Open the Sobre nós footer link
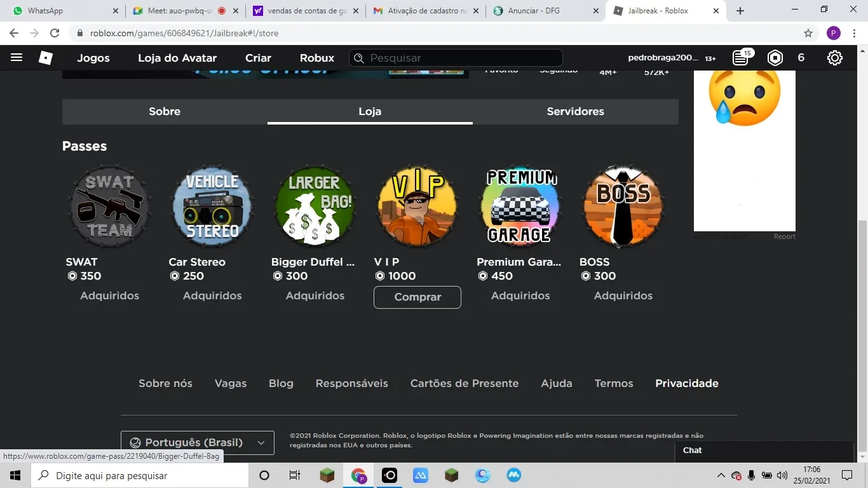 pyautogui.click(x=165, y=383)
